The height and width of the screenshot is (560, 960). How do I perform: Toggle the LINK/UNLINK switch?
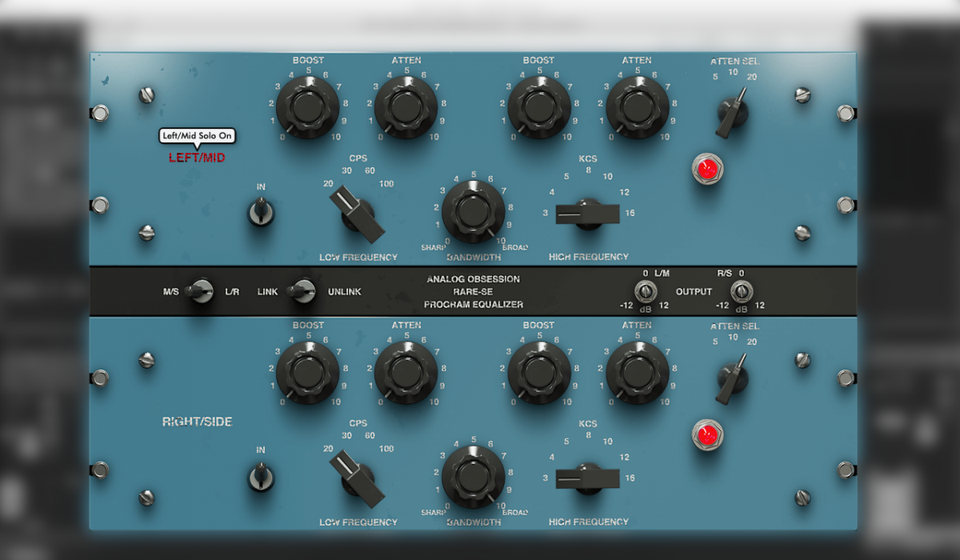(x=302, y=291)
